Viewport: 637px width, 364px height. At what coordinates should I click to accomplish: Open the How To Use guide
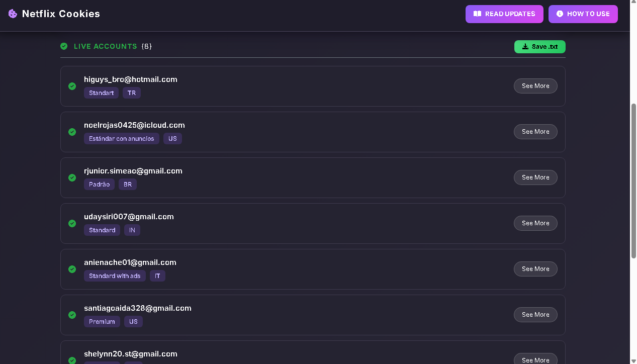(x=583, y=14)
